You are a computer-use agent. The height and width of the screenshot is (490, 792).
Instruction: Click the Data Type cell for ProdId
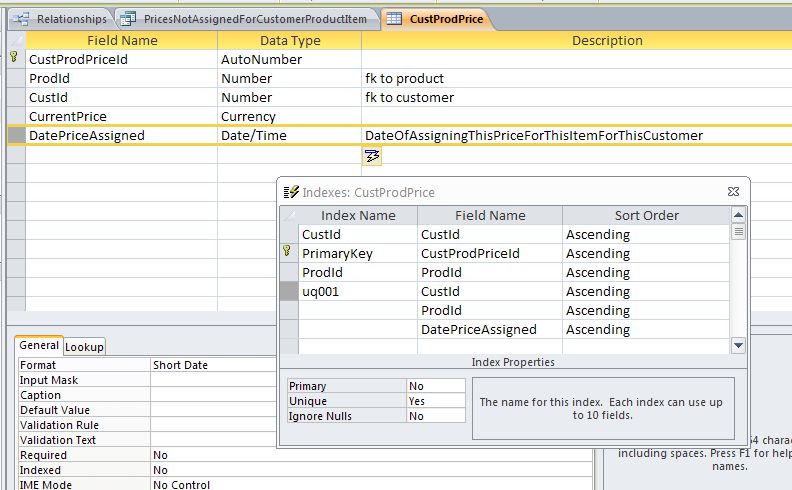(289, 79)
